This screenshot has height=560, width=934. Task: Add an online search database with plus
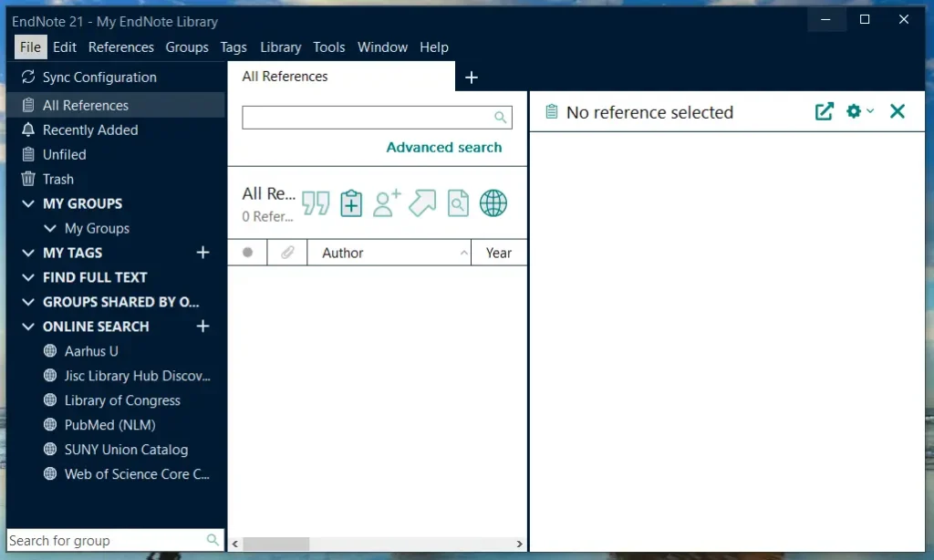pyautogui.click(x=203, y=327)
